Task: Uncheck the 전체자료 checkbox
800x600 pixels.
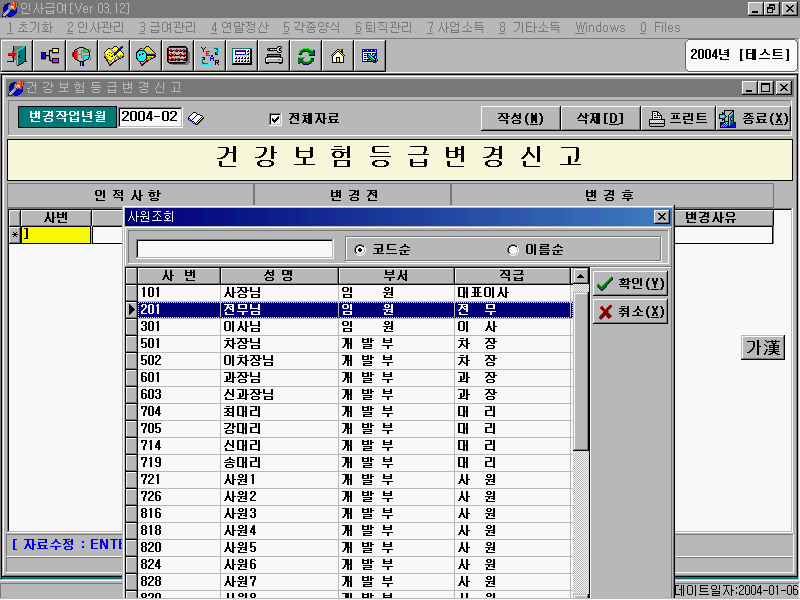Action: pos(277,116)
